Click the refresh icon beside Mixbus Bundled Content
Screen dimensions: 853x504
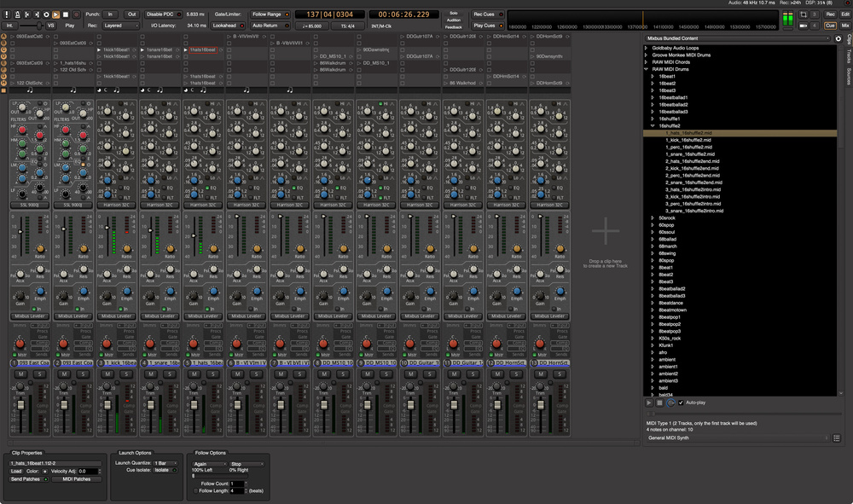[x=838, y=38]
